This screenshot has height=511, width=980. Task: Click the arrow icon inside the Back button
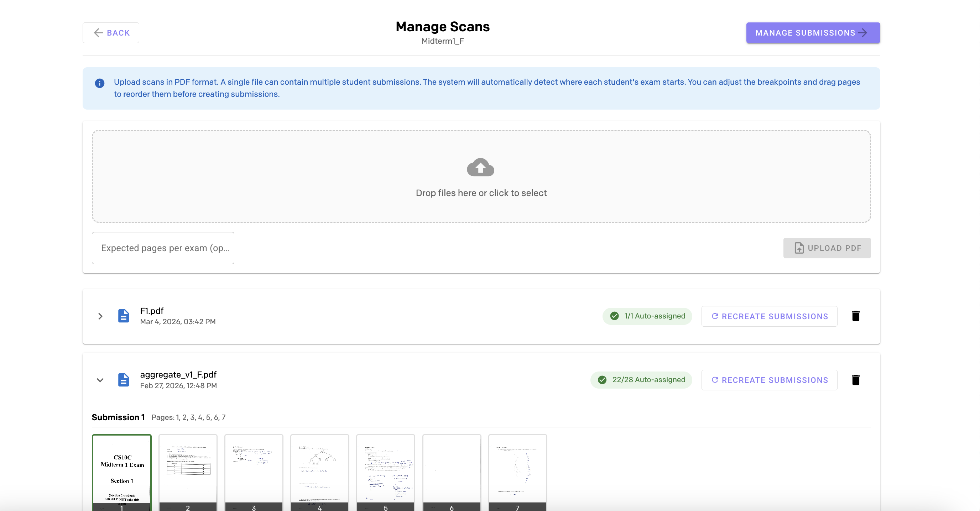pyautogui.click(x=99, y=33)
